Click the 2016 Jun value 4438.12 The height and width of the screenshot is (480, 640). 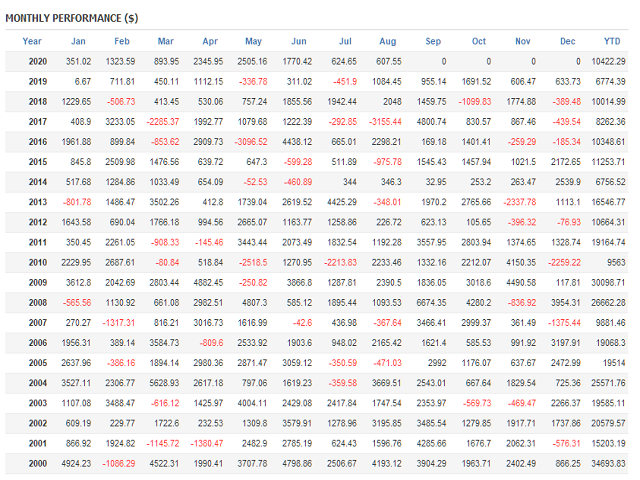coord(297,142)
